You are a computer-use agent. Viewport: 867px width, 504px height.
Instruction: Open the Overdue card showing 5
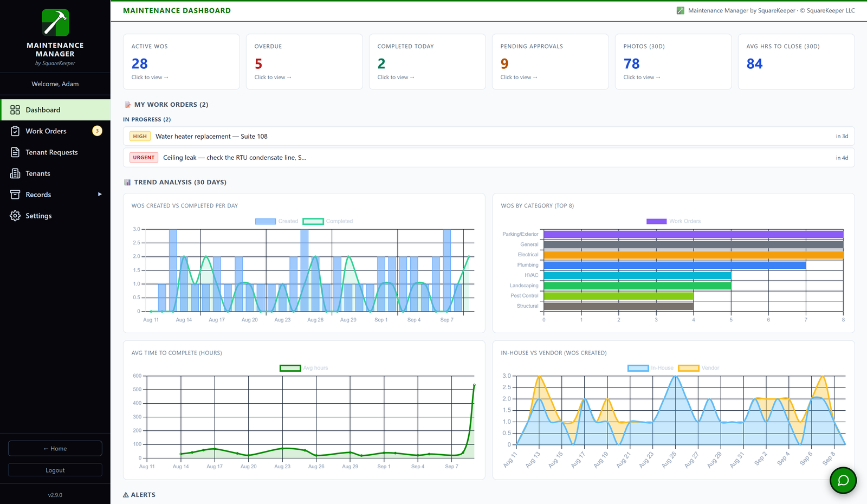pyautogui.click(x=305, y=62)
